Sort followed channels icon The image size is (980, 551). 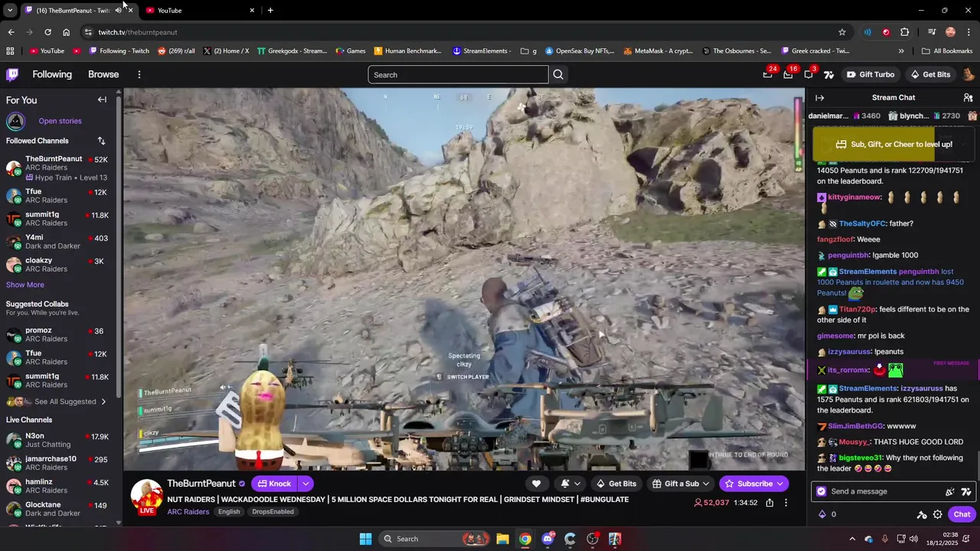coord(101,141)
